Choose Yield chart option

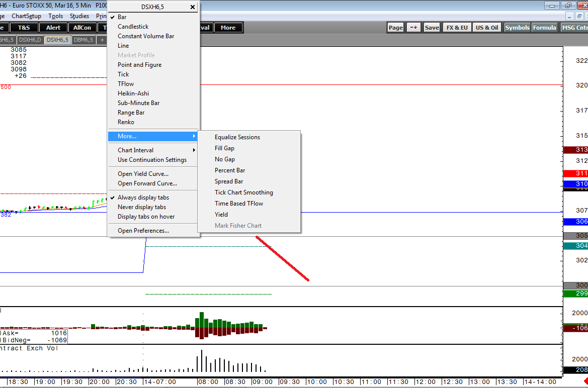pos(221,215)
